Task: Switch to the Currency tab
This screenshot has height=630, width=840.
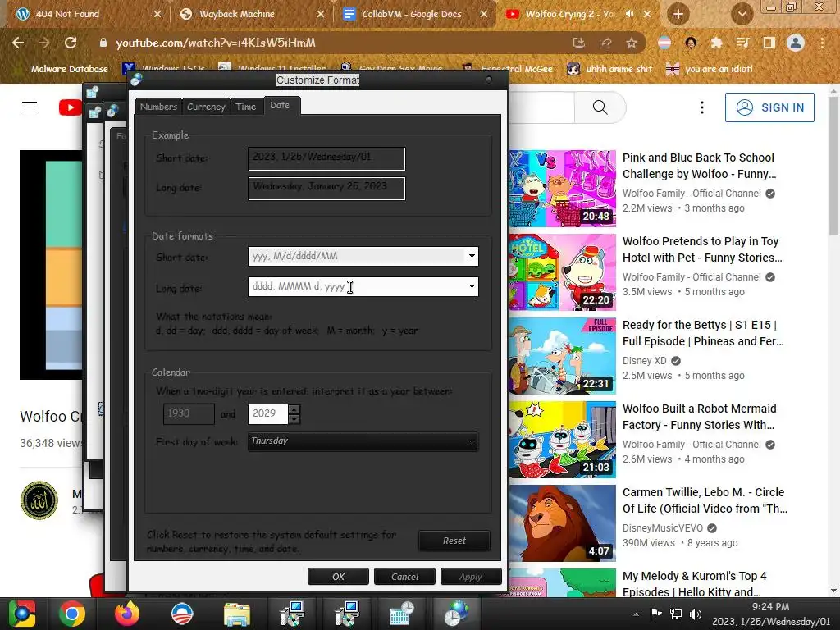Action: click(x=206, y=107)
